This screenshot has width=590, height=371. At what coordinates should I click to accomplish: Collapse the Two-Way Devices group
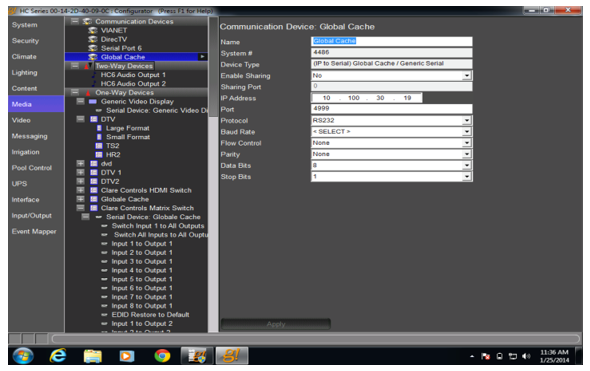pyautogui.click(x=75, y=66)
